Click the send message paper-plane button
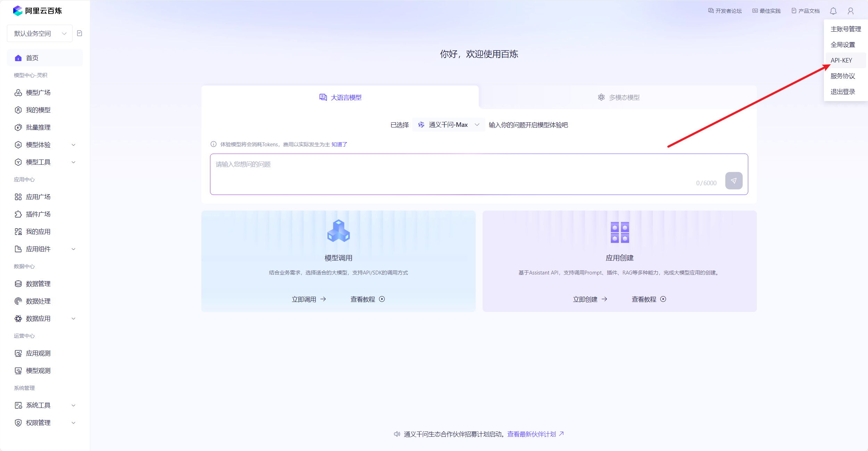 coord(734,181)
